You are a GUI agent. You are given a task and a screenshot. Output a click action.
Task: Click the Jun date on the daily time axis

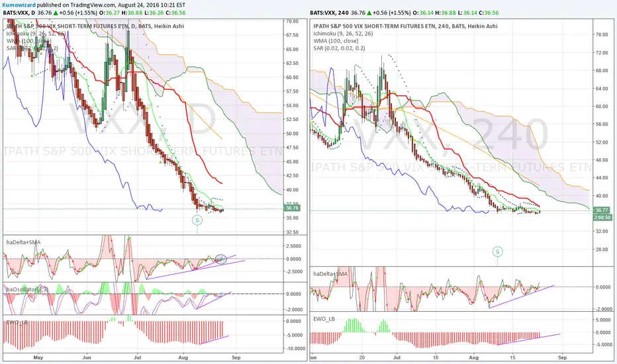87,357
